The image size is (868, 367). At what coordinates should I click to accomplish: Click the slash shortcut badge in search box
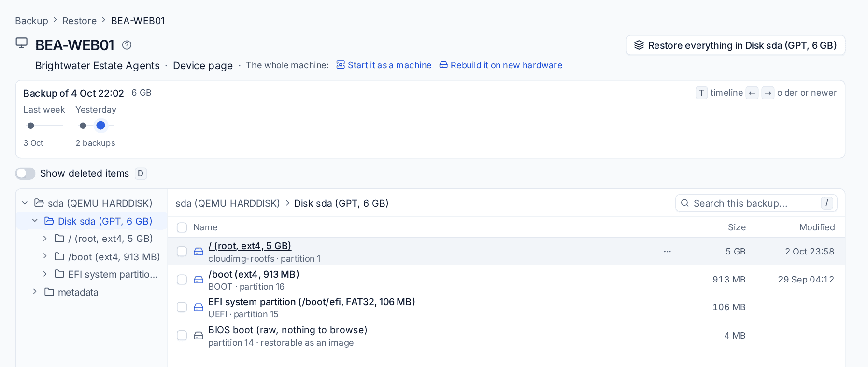click(x=827, y=203)
